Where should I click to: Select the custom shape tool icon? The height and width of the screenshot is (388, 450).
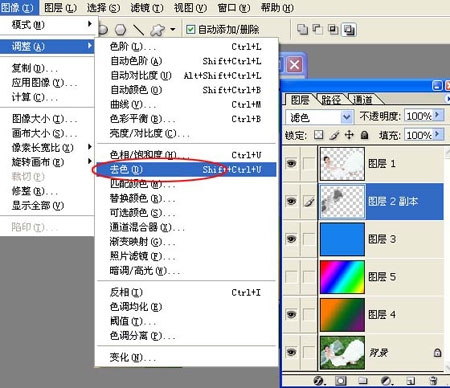click(157, 30)
